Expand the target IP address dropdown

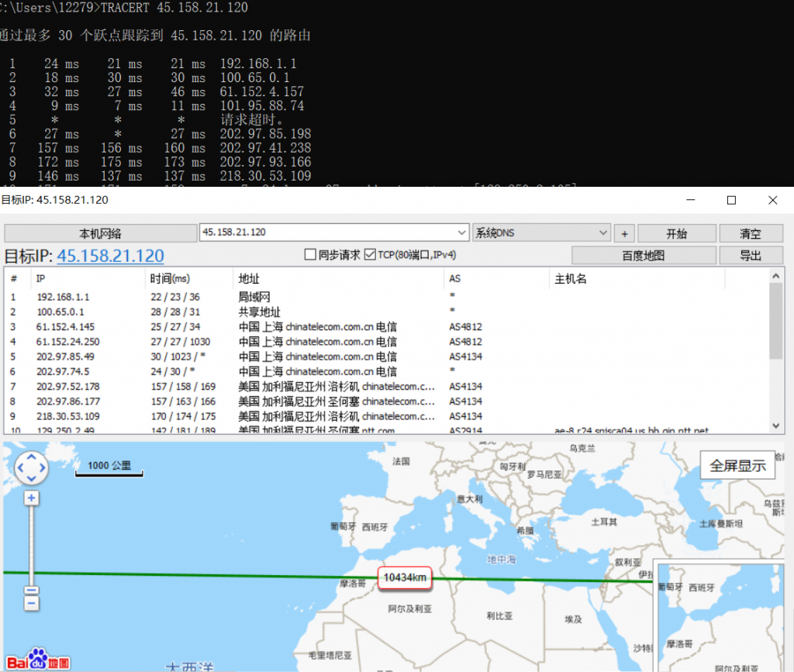click(x=461, y=233)
